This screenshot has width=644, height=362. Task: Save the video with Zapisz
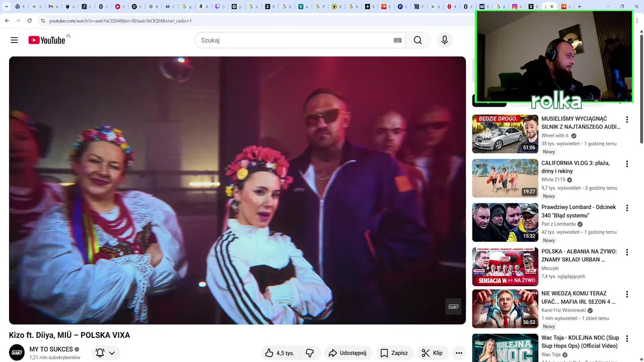[x=394, y=353]
